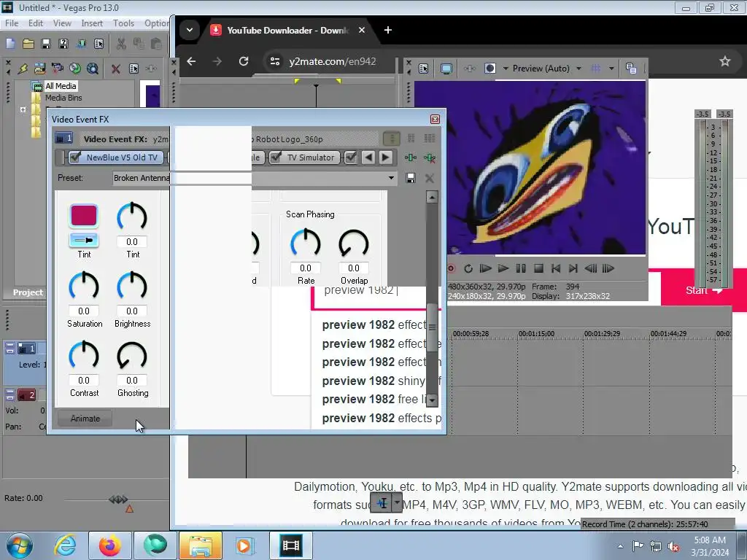Screen dimensions: 747x560
Task: Toggle the TV Simulator plug-in checkbox
Action: pyautogui.click(x=276, y=157)
